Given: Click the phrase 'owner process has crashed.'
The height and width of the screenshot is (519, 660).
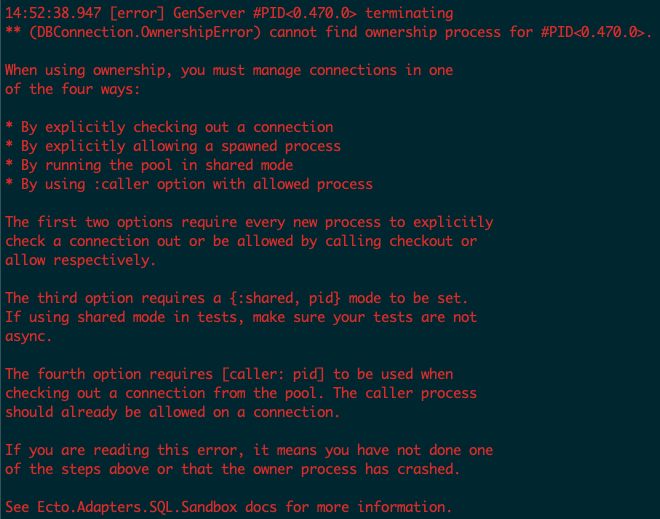Looking at the screenshot, I should pyautogui.click(x=357, y=469).
